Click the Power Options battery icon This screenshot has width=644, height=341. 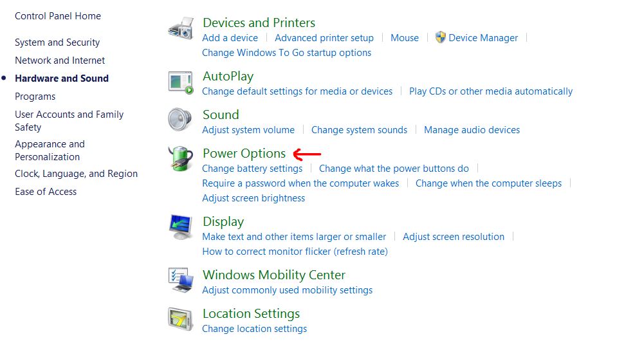click(180, 158)
